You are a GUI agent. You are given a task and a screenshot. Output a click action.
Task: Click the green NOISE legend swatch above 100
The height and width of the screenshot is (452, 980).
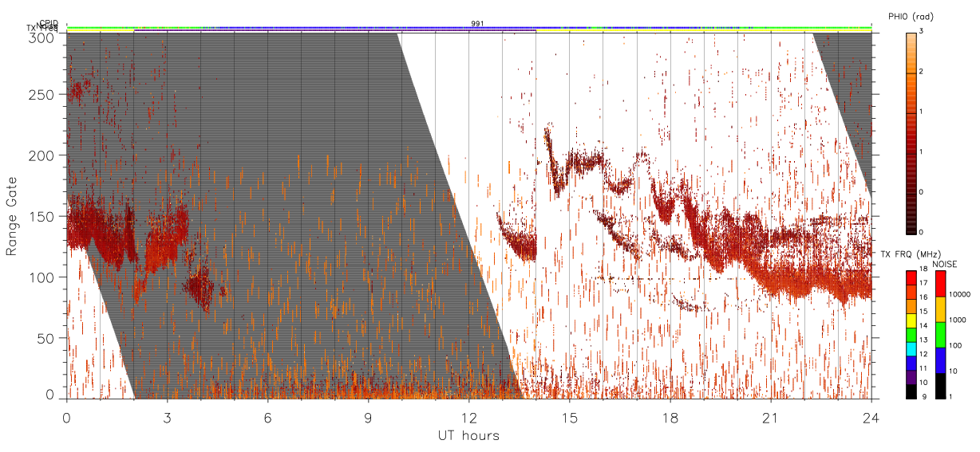940,335
